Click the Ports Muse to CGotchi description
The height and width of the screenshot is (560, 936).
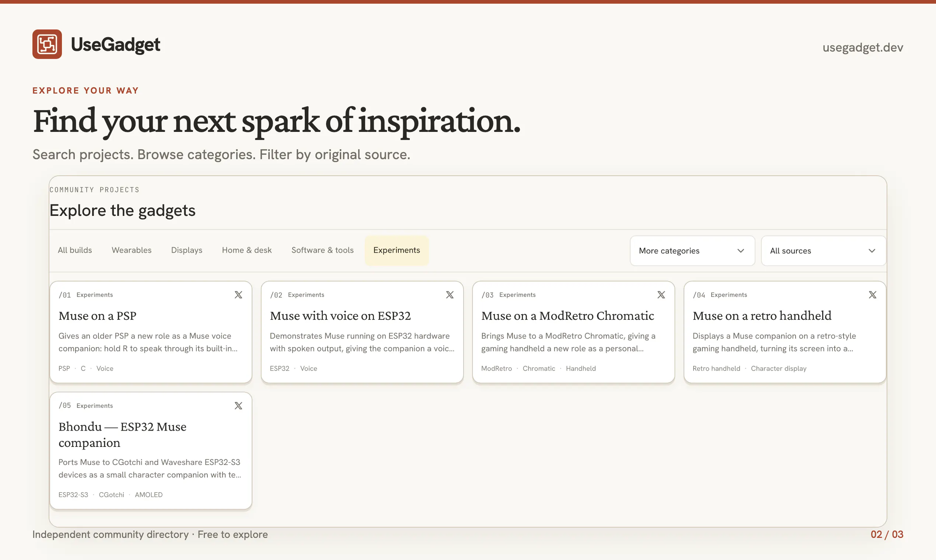point(150,468)
